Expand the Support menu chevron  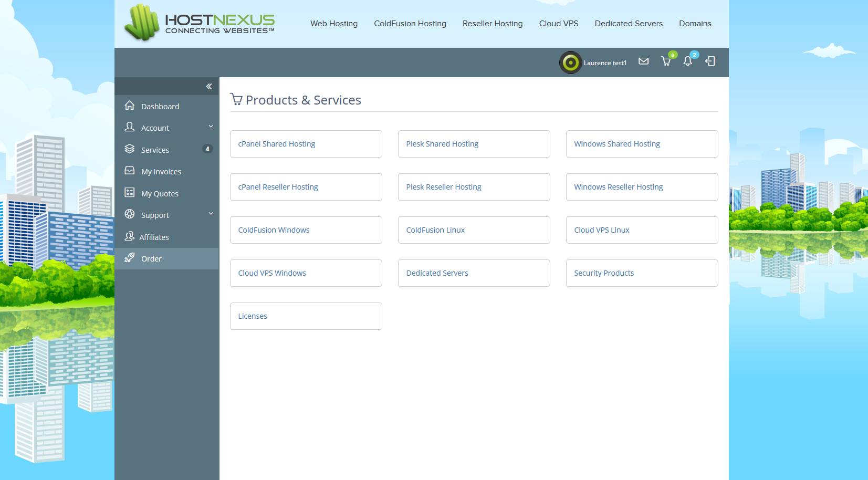[x=211, y=214]
